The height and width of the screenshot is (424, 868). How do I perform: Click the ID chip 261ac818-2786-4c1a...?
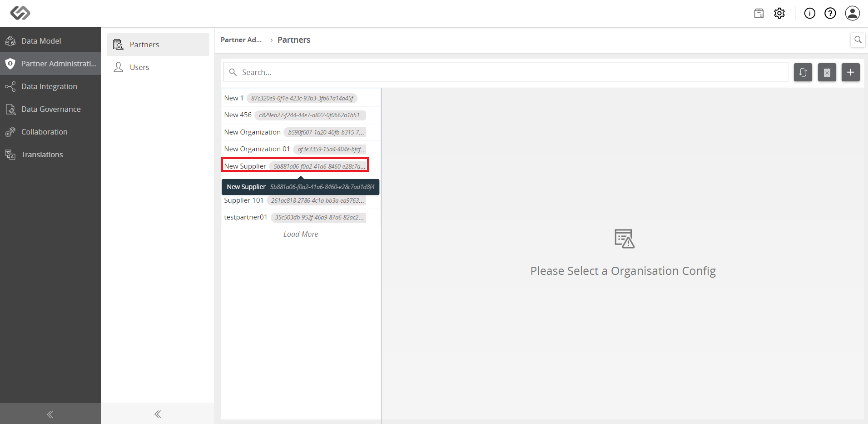[317, 200]
